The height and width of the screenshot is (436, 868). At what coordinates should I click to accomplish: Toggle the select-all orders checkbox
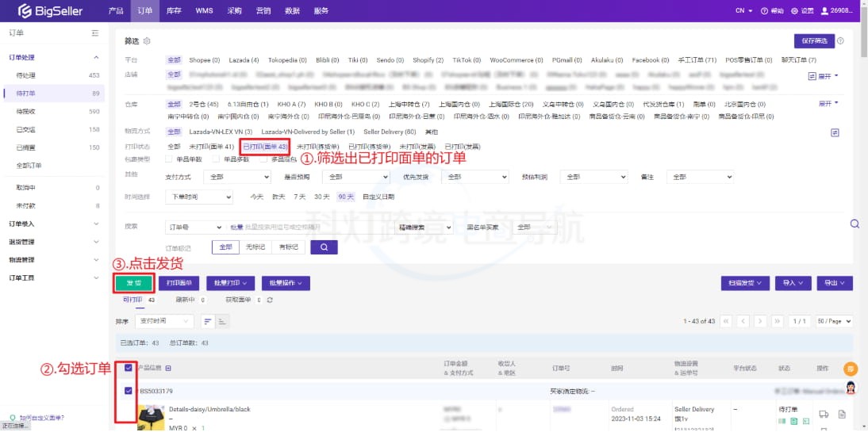pyautogui.click(x=129, y=368)
